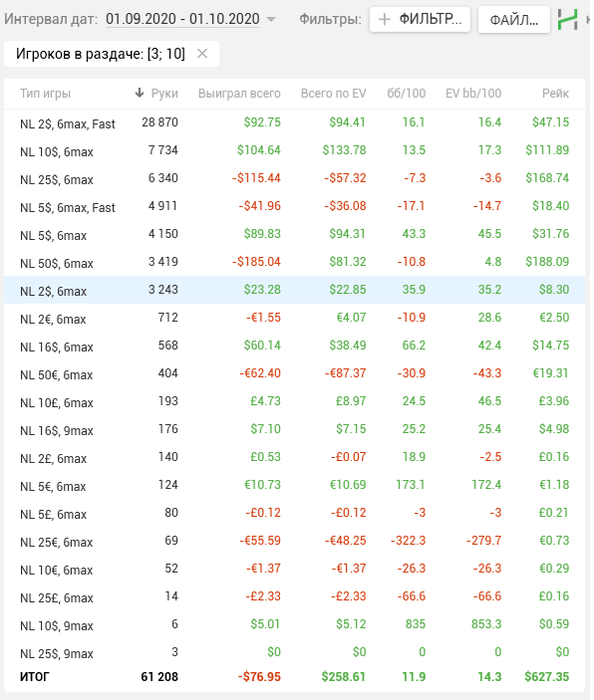
Task: Select the NL 50$, 6max row
Action: click(295, 262)
